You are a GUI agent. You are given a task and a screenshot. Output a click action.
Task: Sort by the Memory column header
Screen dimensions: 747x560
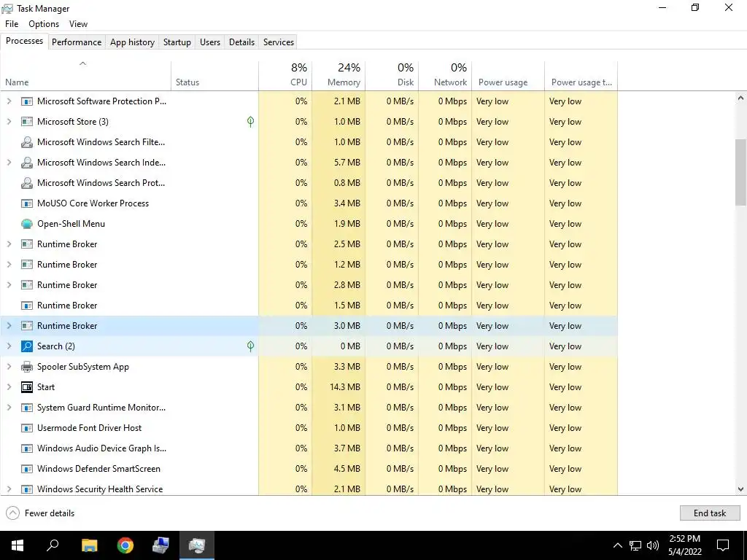click(x=338, y=75)
